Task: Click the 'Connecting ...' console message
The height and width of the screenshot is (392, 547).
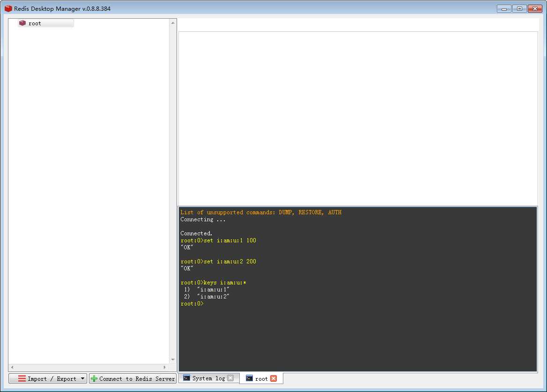Action: coord(203,219)
